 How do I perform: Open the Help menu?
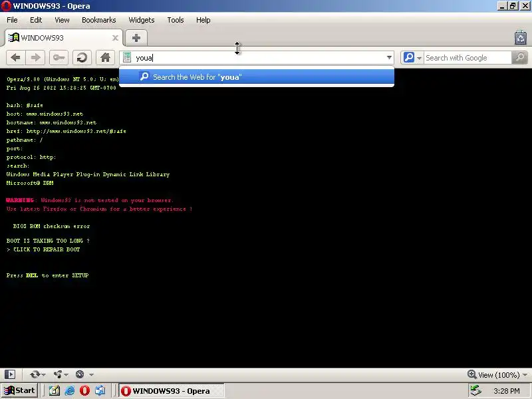203,20
